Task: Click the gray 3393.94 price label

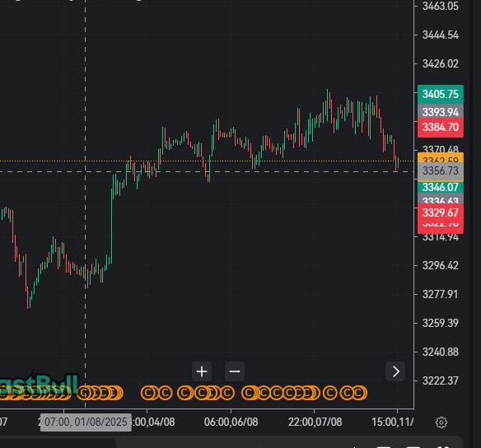Action: (x=441, y=112)
